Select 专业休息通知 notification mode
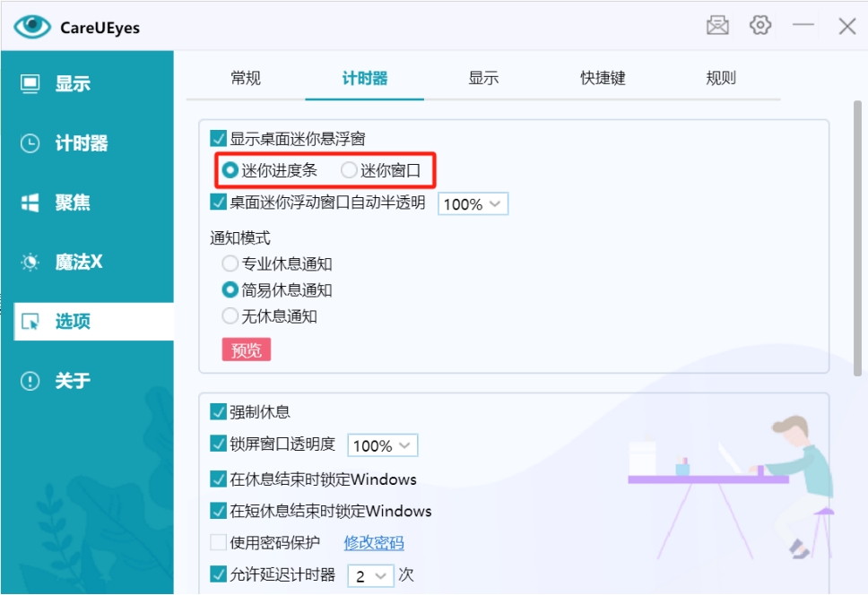The height and width of the screenshot is (595, 868). pyautogui.click(x=230, y=264)
